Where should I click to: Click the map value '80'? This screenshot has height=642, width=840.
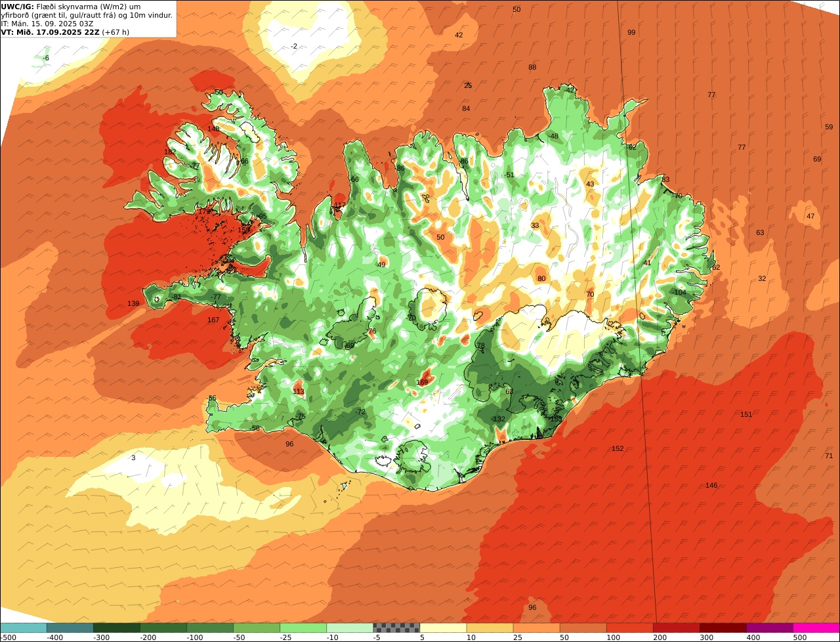[541, 279]
